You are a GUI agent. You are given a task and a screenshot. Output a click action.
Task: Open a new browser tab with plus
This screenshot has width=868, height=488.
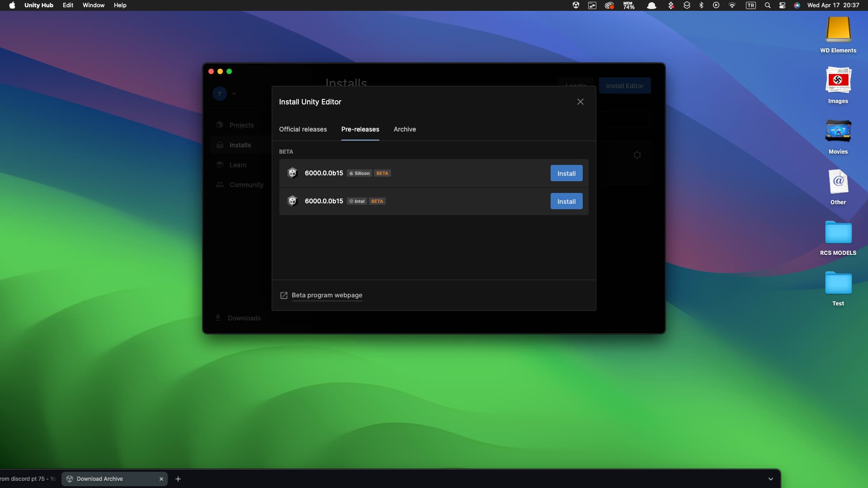178,479
